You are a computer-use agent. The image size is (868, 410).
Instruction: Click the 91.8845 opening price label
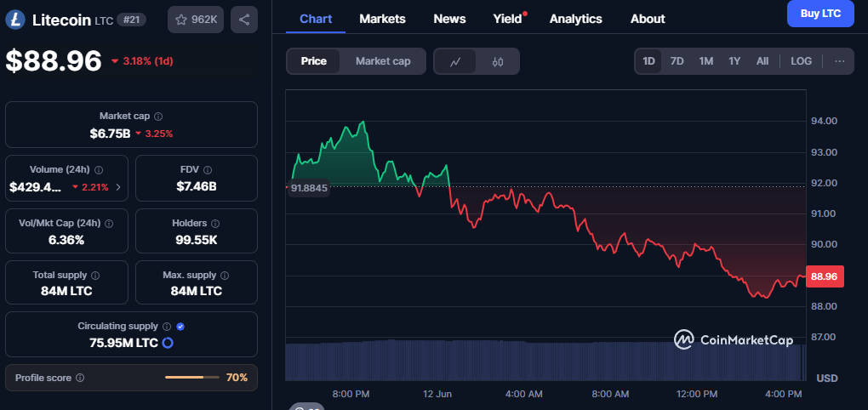pyautogui.click(x=310, y=188)
